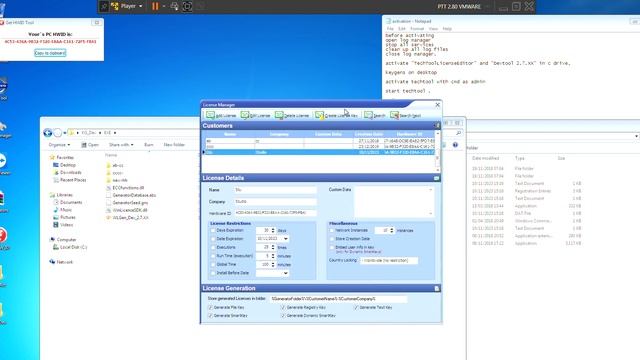The height and width of the screenshot is (360, 640).
Task: Open the File menu in Notepad
Action: pos(390,29)
